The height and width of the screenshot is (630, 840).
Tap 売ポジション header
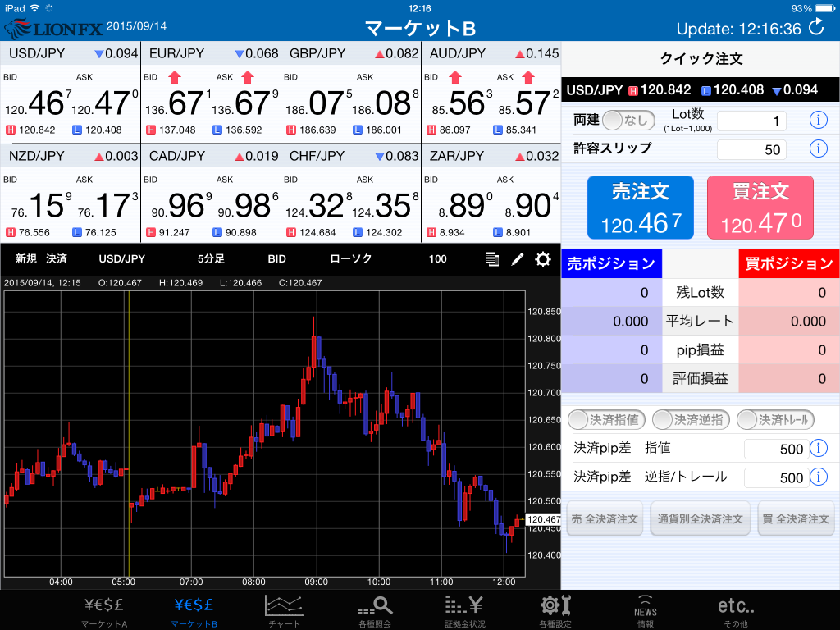tap(611, 263)
